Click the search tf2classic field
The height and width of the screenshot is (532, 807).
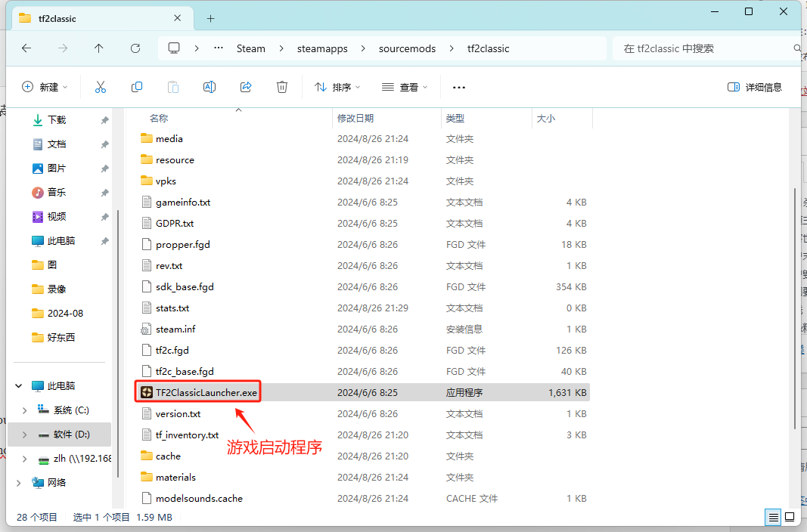tap(706, 48)
